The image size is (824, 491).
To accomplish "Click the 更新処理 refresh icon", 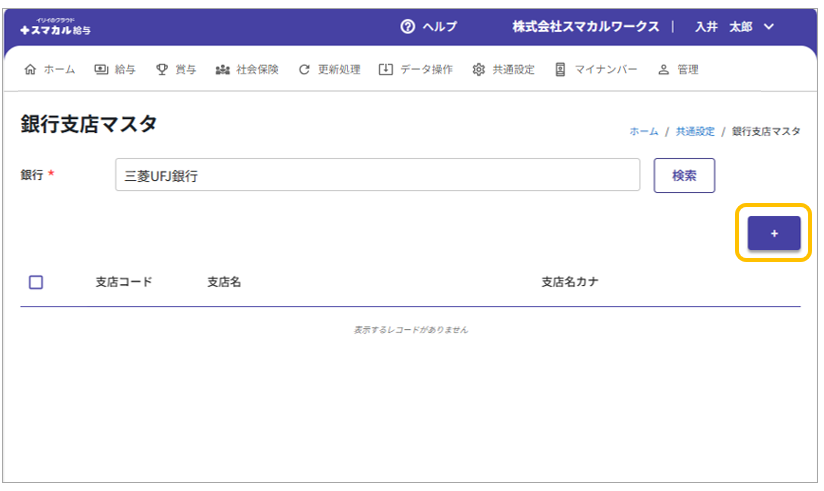I will (x=304, y=70).
